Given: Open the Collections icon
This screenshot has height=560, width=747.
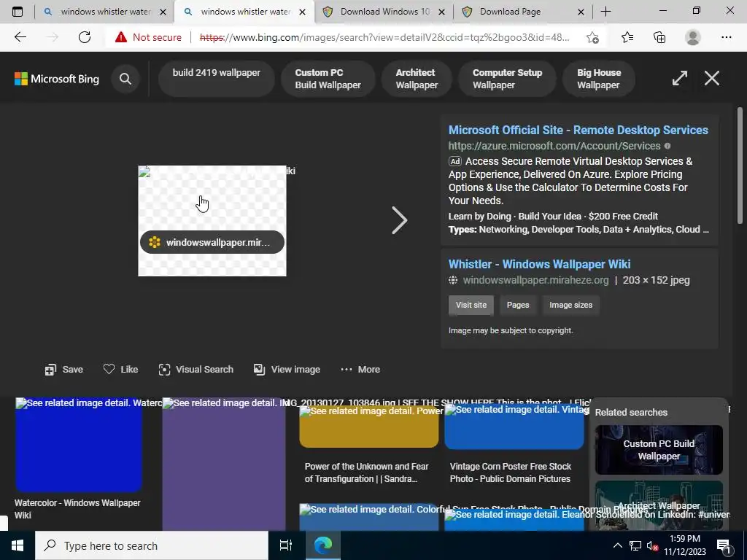Looking at the screenshot, I should point(659,37).
